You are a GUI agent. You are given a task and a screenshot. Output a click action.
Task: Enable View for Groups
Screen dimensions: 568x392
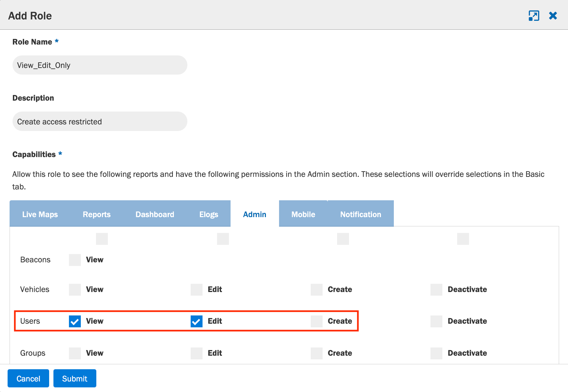click(x=75, y=353)
